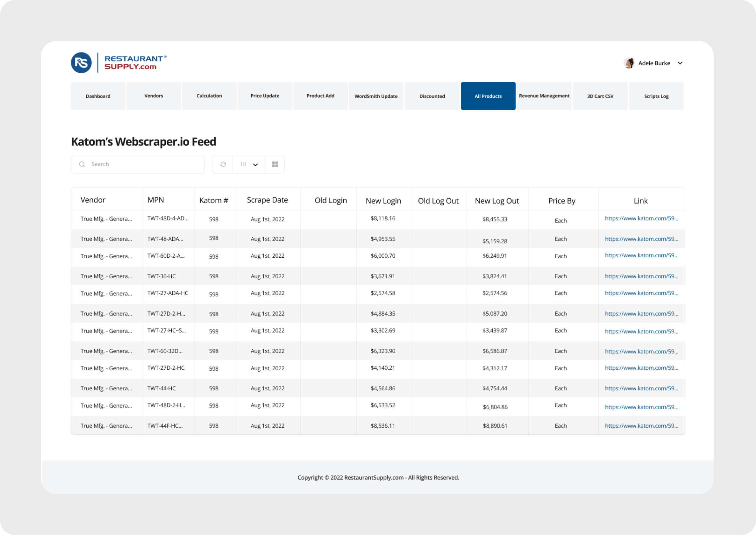
Task: Open the Revenue Management tab
Action: pos(544,96)
